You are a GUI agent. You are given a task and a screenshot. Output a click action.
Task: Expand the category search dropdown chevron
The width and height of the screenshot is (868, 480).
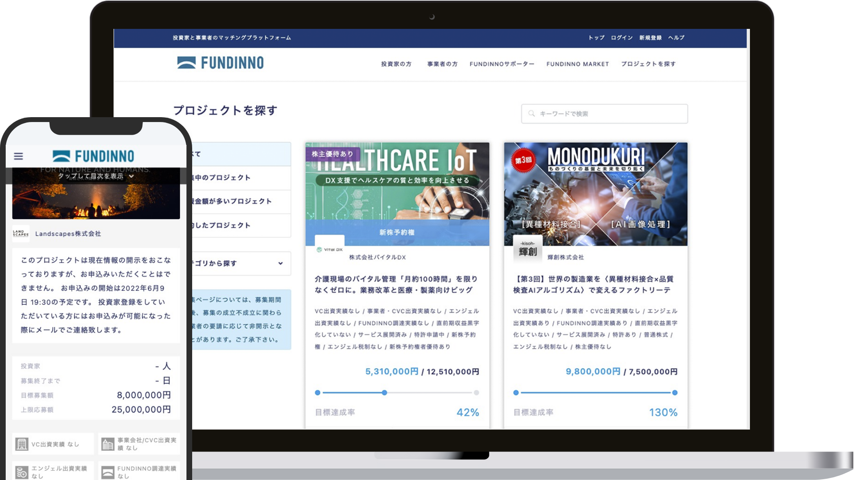pos(281,263)
